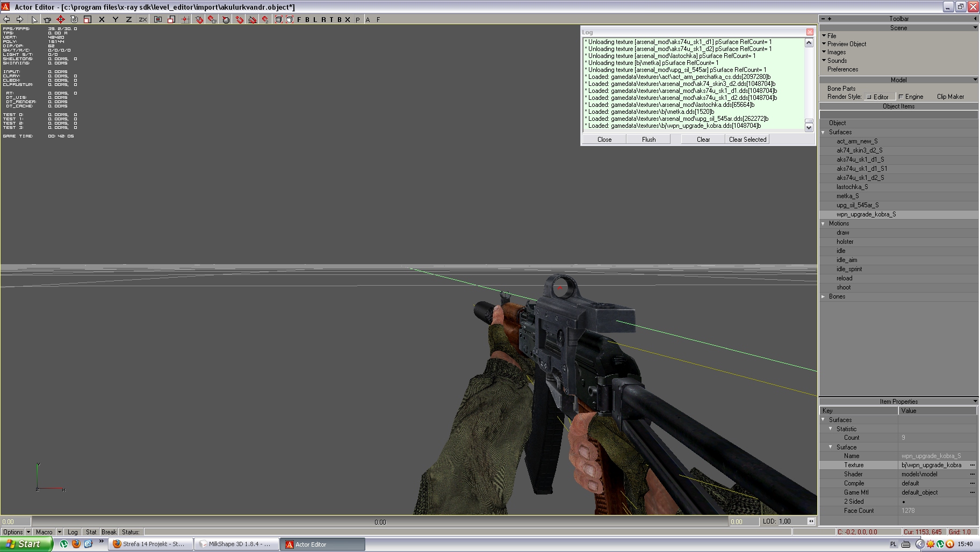Toggle the move snap magnet icon
Image resolution: width=980 pixels, height=552 pixels.
(240, 19)
